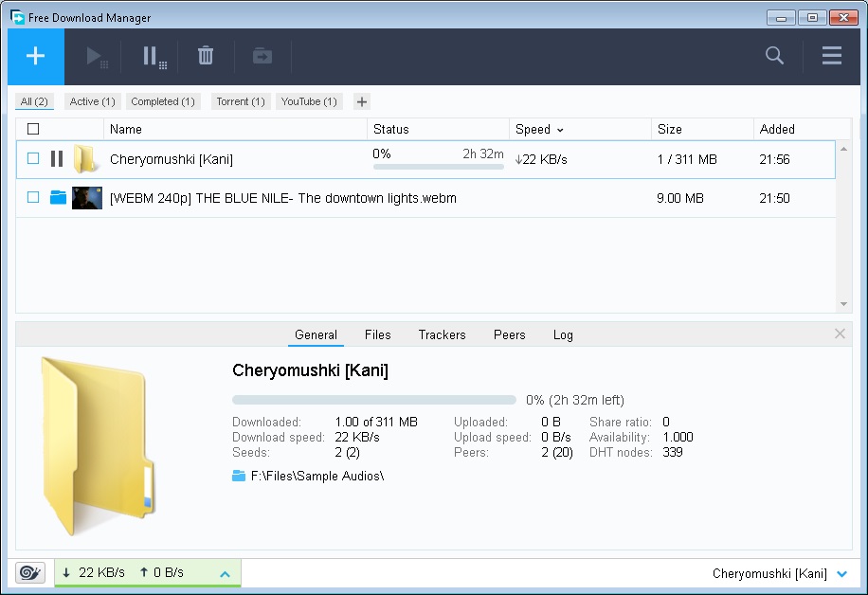
Task: Delete selected download with trash icon
Action: click(206, 56)
